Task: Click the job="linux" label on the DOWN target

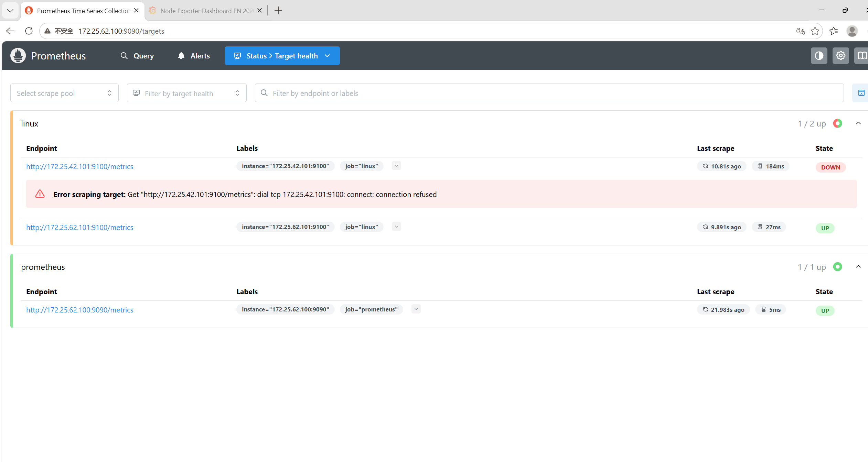Action: coord(362,166)
